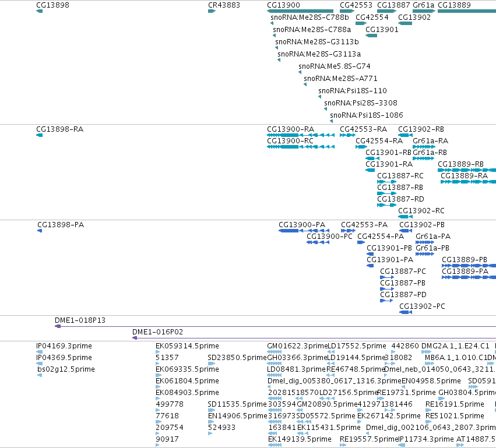
Task: Select Gr61a-PA protein label
Action: click(433, 237)
